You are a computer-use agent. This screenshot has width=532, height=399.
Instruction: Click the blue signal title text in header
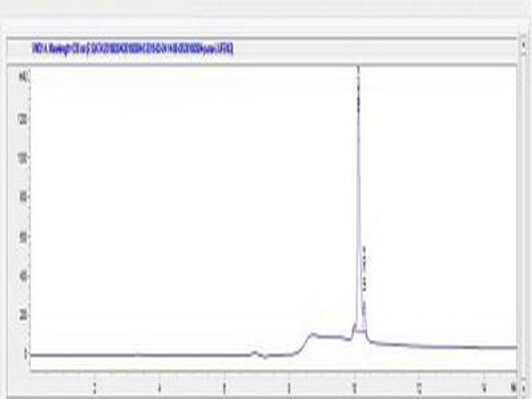pos(132,49)
